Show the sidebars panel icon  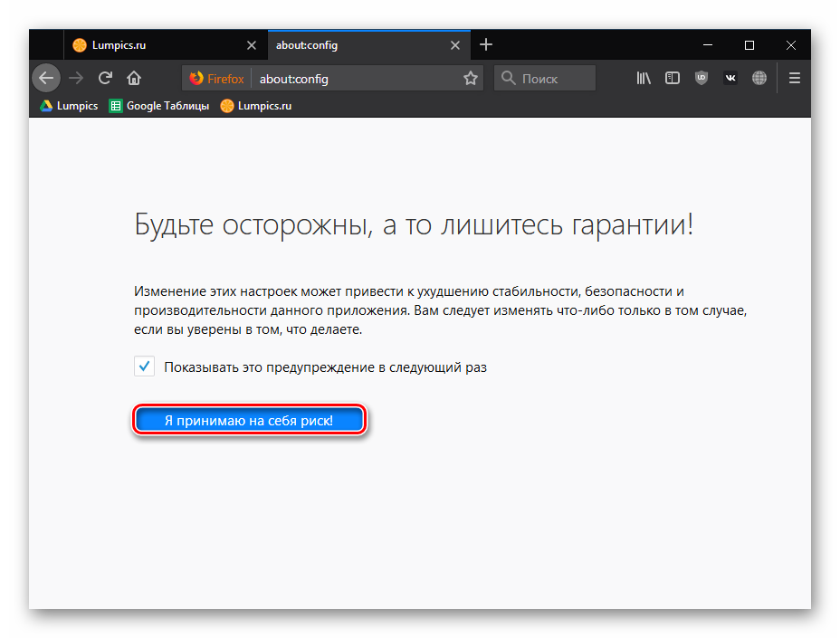pos(673,78)
